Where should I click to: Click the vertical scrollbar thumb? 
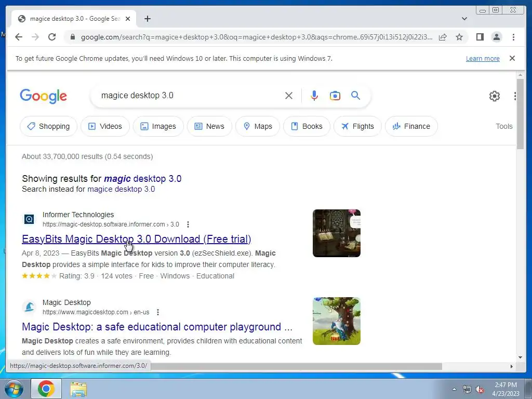(520, 114)
